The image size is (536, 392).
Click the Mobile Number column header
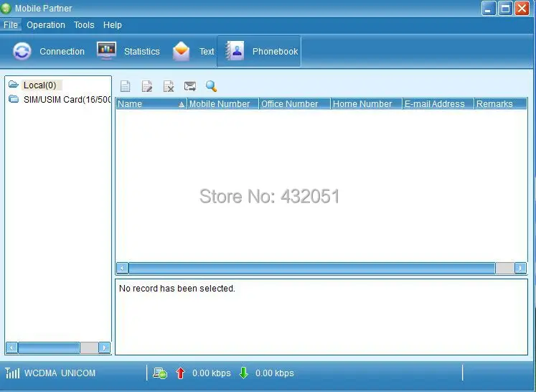(x=223, y=103)
